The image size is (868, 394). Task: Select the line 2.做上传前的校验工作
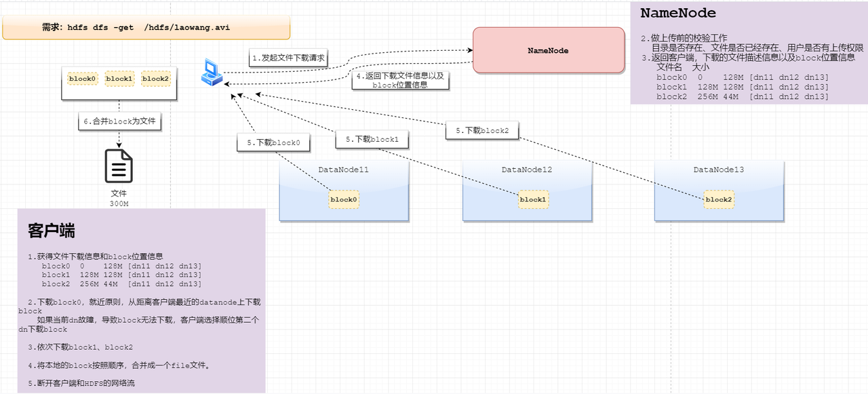[684, 38]
